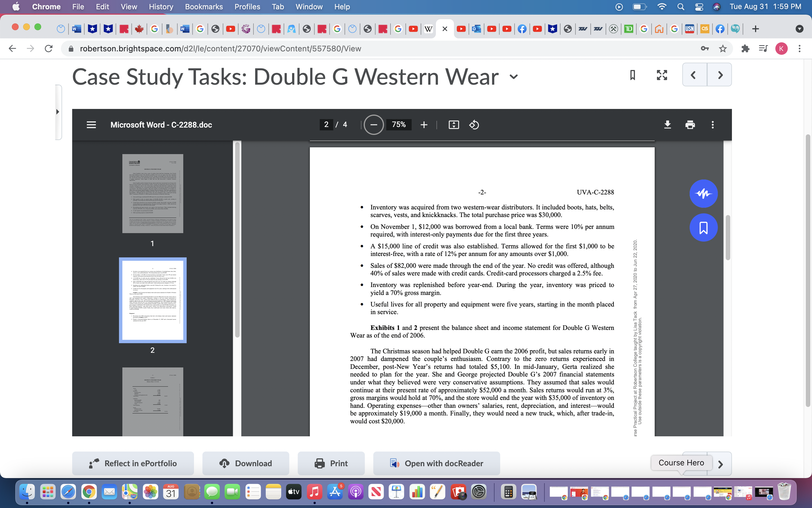The image size is (812, 508).
Task: Zoom in the PDF with plus button
Action: click(x=424, y=125)
